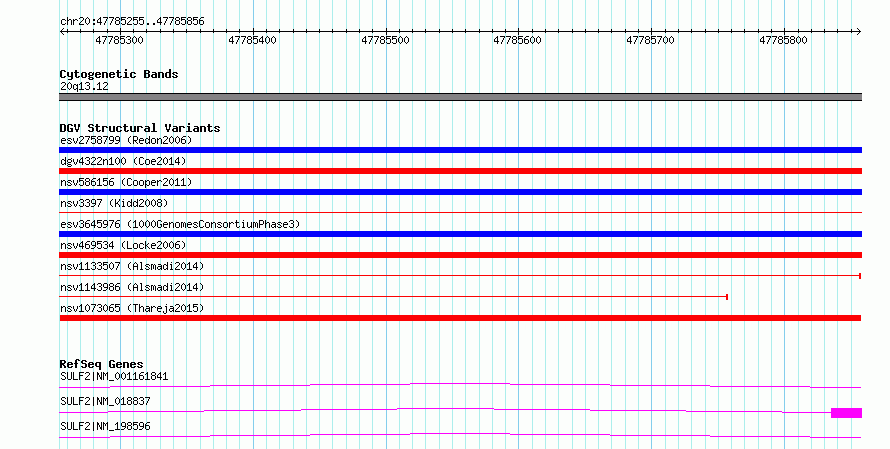Click the gray 20q13.12 cytogenetic band bar
The height and width of the screenshot is (449, 890).
pyautogui.click(x=460, y=97)
